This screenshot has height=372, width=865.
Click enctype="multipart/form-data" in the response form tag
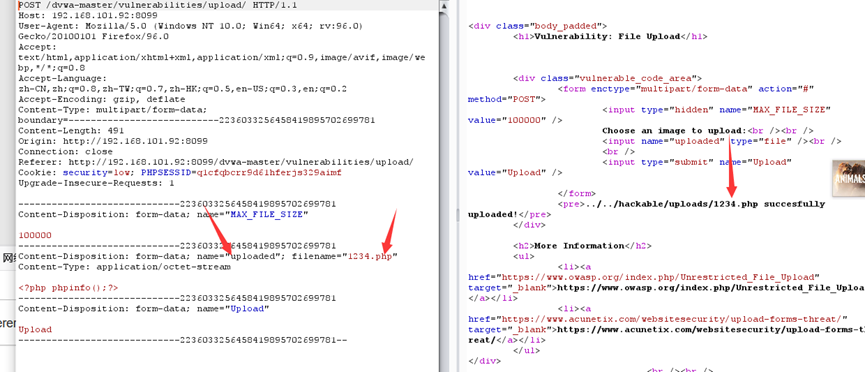pyautogui.click(x=671, y=89)
